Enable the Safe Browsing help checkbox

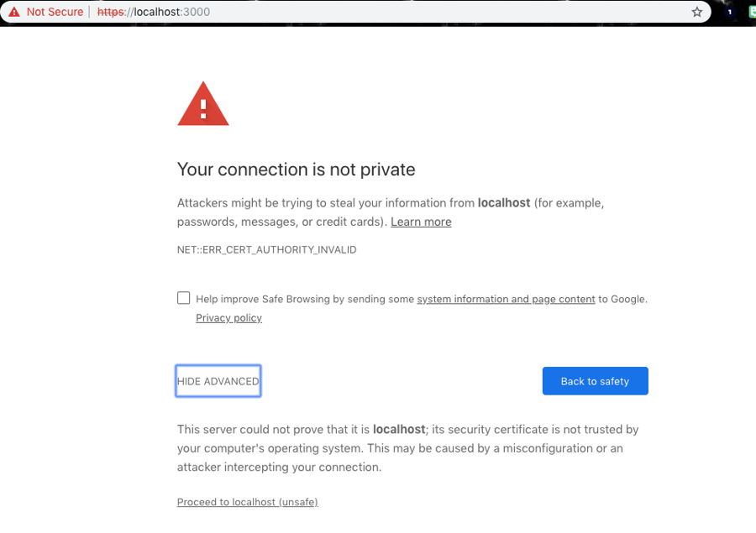tap(183, 298)
